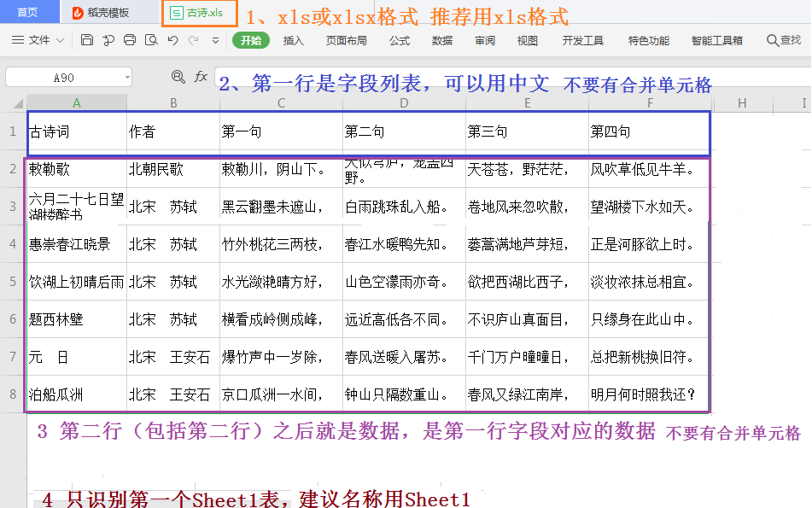Expand the quick access toolbar chevron
The height and width of the screenshot is (508, 812).
(x=215, y=40)
